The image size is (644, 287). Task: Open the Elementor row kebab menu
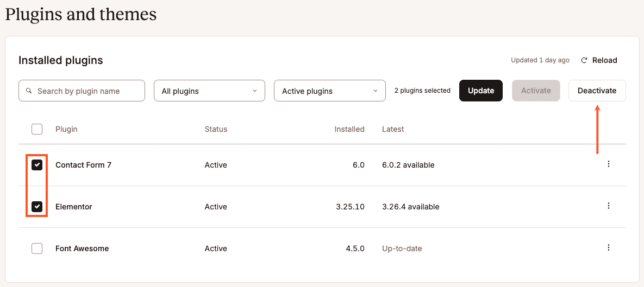click(x=609, y=206)
